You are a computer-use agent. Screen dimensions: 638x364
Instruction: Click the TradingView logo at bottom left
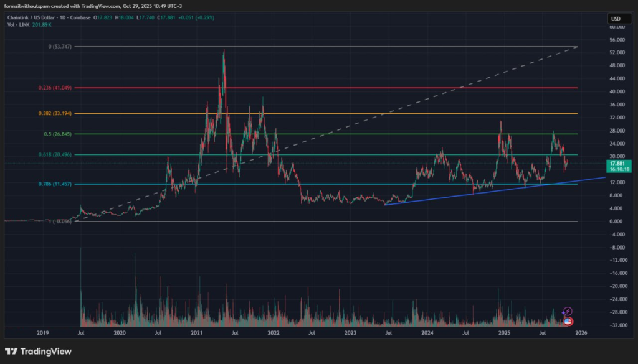[38, 352]
